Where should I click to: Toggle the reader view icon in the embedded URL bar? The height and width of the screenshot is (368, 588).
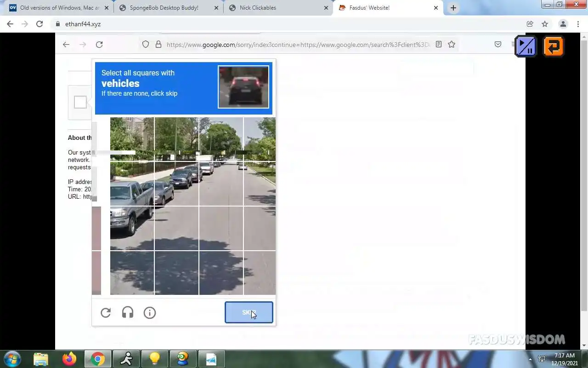[x=439, y=45]
